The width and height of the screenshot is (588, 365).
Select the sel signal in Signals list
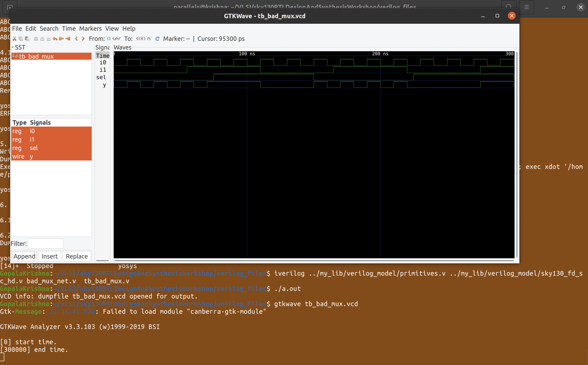click(34, 148)
